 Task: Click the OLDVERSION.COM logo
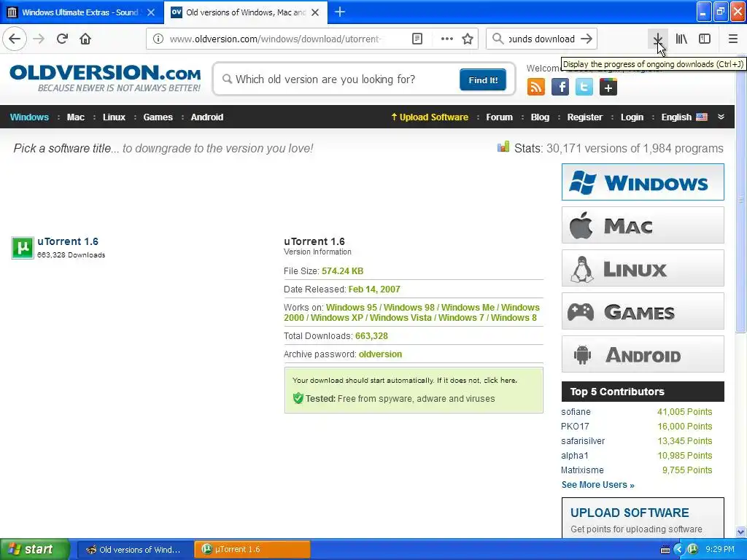[105, 78]
